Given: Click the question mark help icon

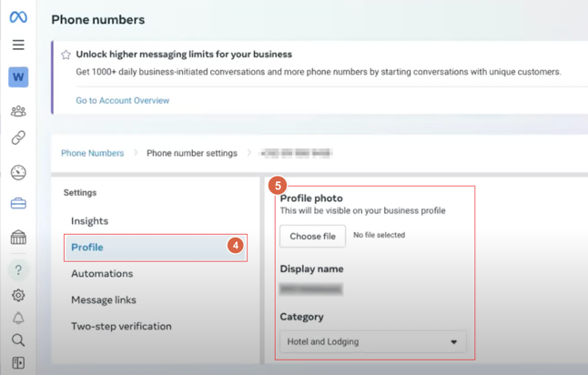Looking at the screenshot, I should 18,269.
